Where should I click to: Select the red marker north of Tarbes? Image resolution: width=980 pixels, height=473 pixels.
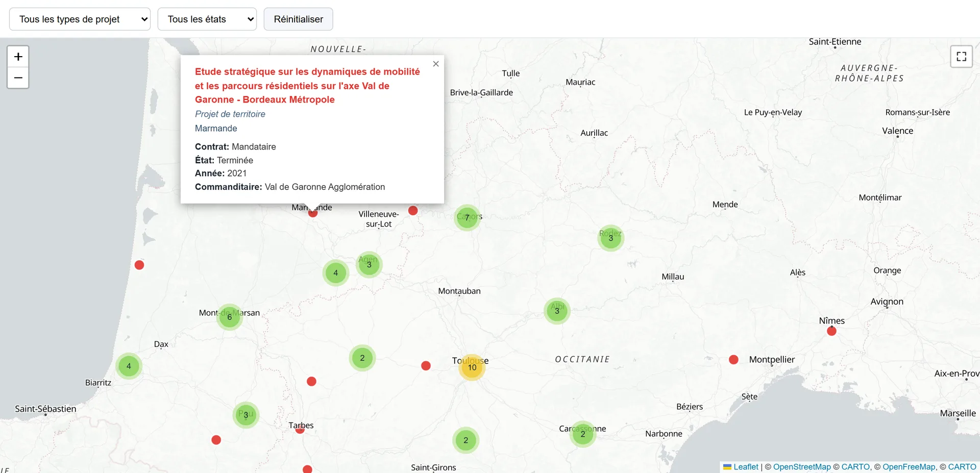[311, 381]
